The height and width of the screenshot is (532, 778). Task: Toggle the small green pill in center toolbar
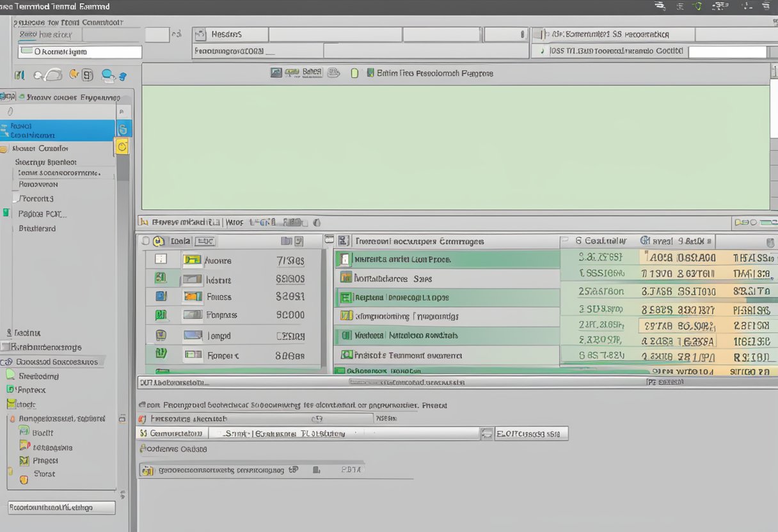354,73
